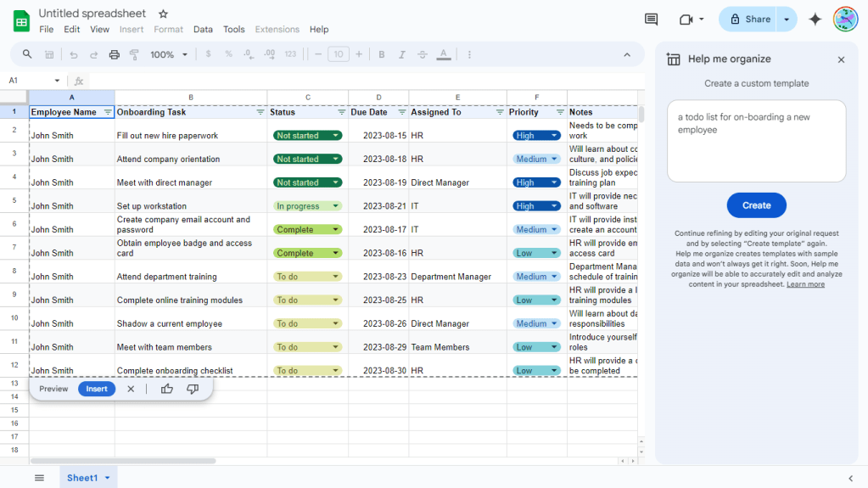Edit the todo list prompt text box
Screen dimensions: 868x488
[x=756, y=141]
